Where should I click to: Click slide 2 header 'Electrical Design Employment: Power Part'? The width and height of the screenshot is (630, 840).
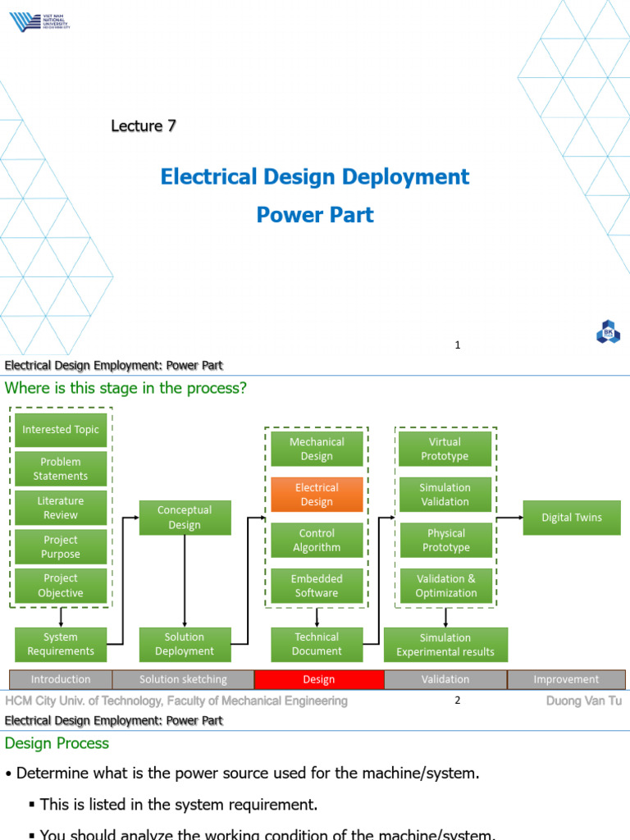click(x=113, y=365)
